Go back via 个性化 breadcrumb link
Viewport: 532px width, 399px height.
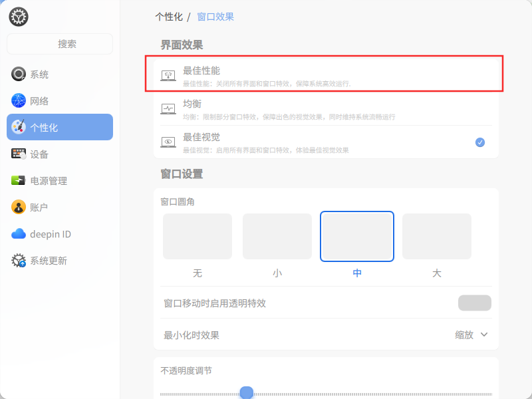(169, 17)
